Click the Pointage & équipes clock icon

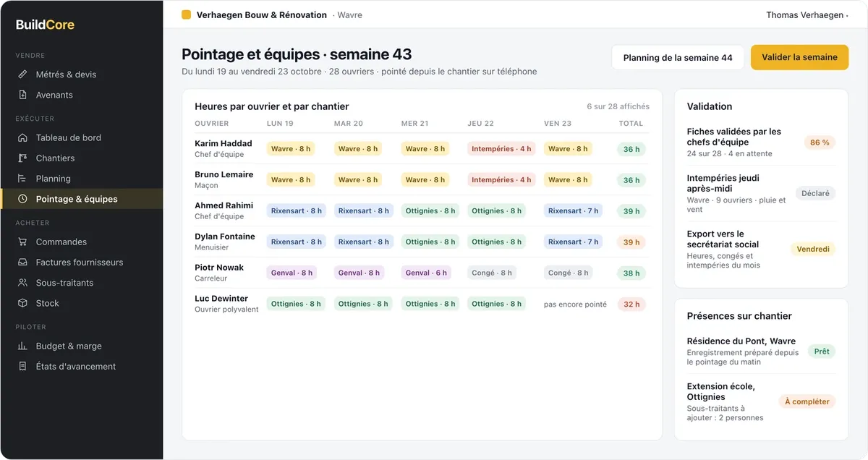click(x=22, y=199)
